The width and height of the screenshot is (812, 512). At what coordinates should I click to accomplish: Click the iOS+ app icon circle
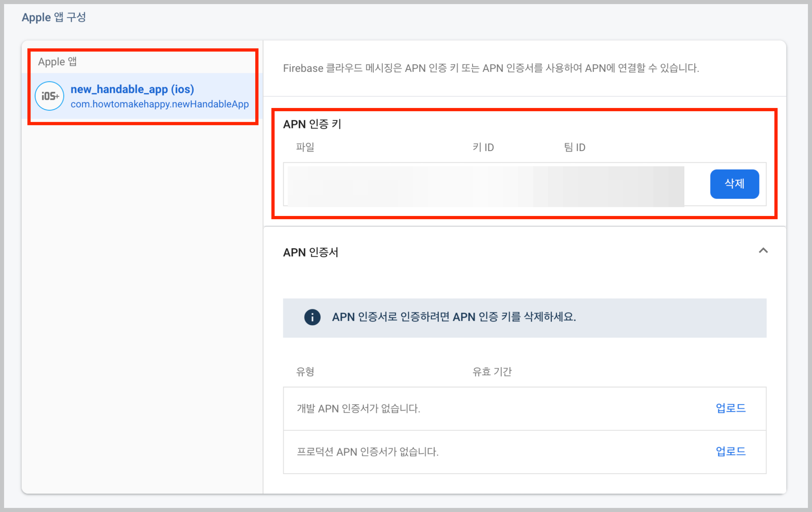pos(49,96)
